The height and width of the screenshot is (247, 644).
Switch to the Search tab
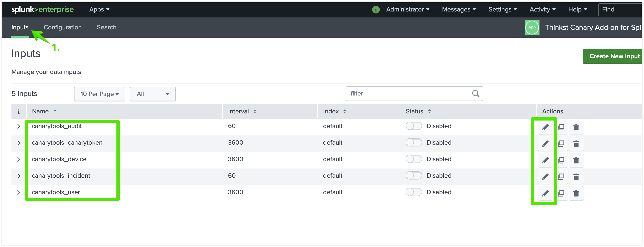(x=107, y=27)
